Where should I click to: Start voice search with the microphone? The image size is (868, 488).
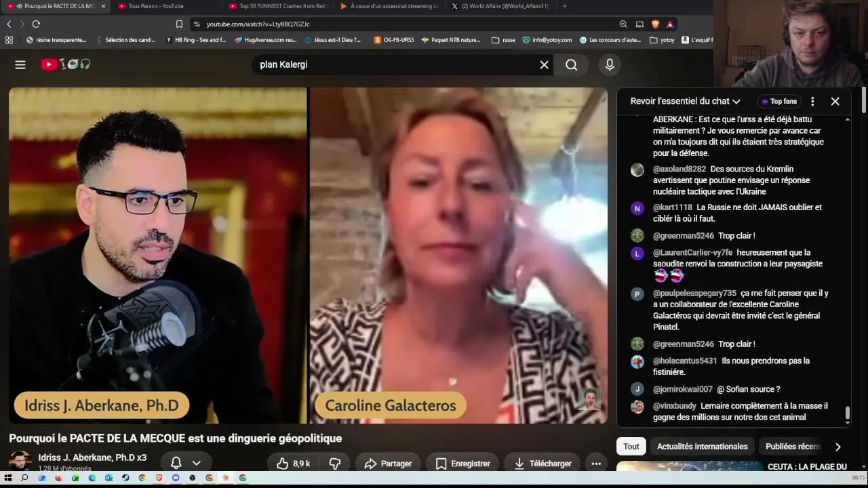pyautogui.click(x=610, y=64)
